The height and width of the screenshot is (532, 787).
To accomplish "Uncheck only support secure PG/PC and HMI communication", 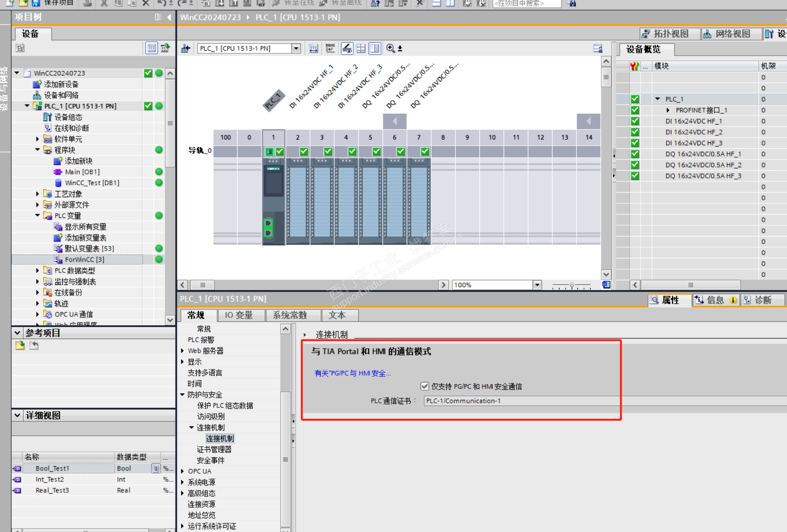I will (x=425, y=386).
